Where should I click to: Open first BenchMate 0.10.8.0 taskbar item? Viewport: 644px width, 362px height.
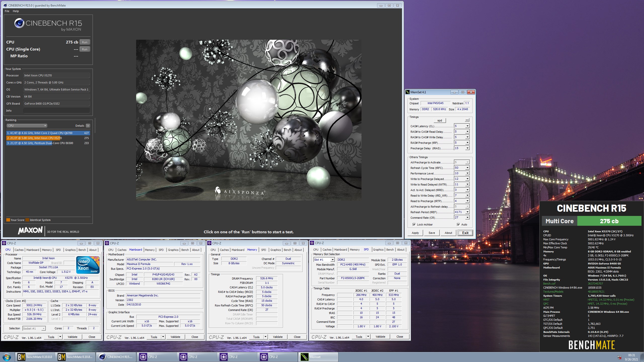(35, 357)
